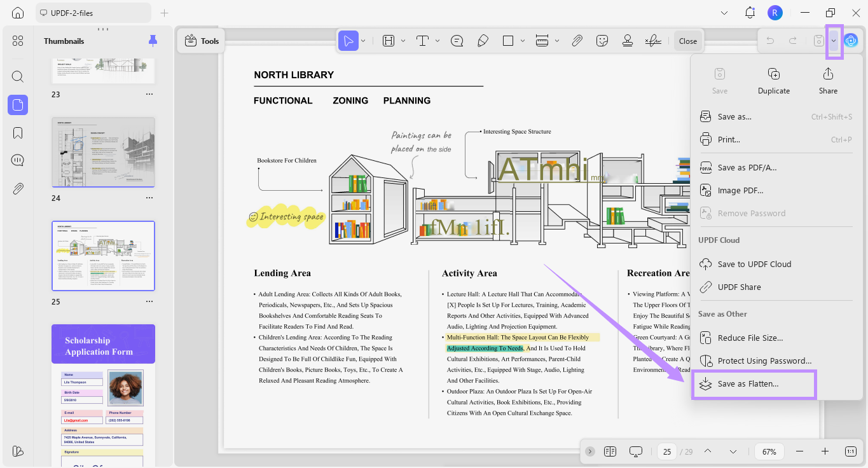Click the Comment note icon
The width and height of the screenshot is (868, 468).
457,41
